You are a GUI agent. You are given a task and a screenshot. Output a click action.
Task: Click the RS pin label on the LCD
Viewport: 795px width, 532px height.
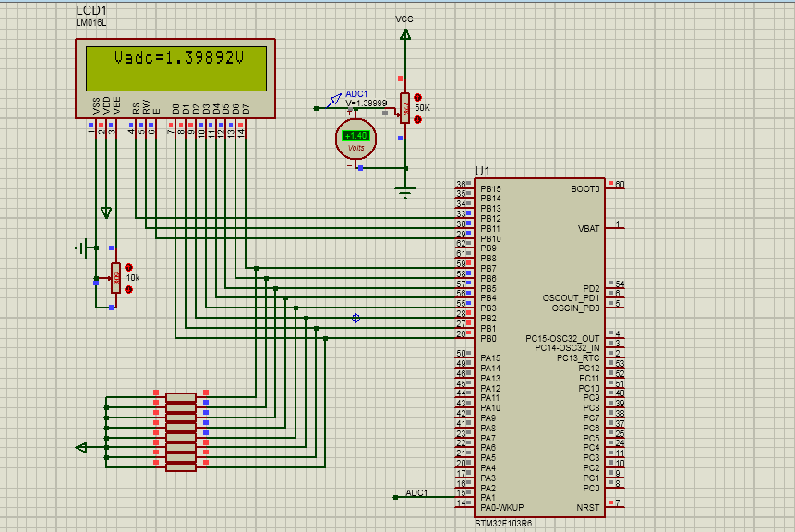[x=136, y=108]
